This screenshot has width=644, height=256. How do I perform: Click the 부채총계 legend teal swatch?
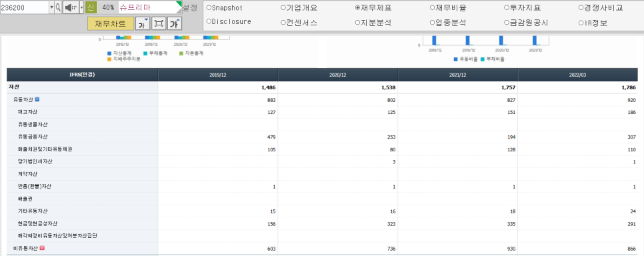click(145, 53)
